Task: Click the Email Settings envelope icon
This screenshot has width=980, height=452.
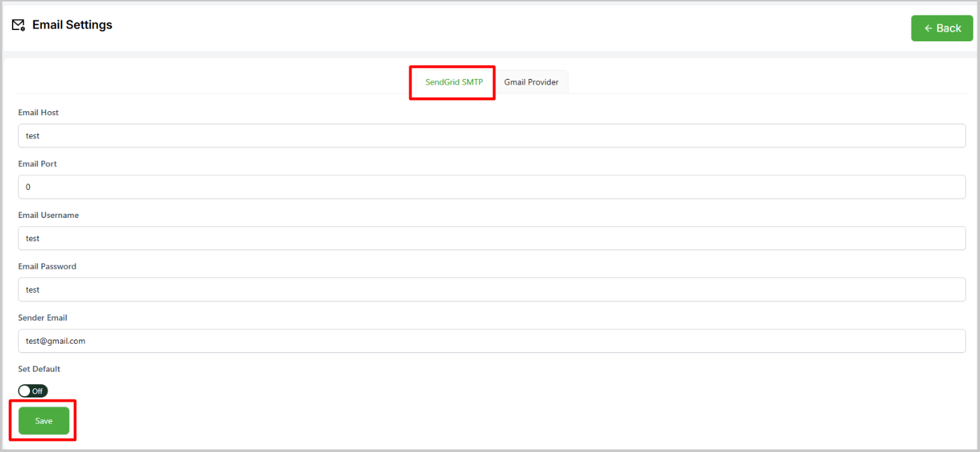Action: [19, 25]
